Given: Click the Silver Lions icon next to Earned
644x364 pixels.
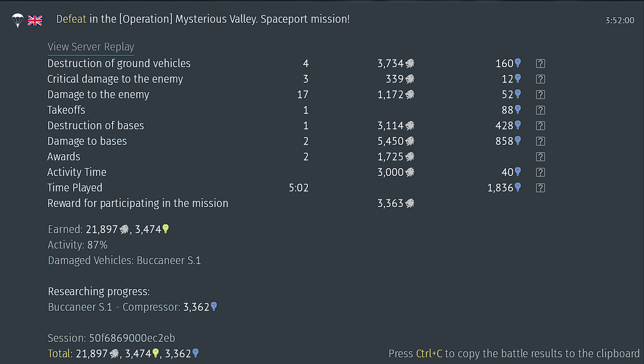Looking at the screenshot, I should [124, 230].
